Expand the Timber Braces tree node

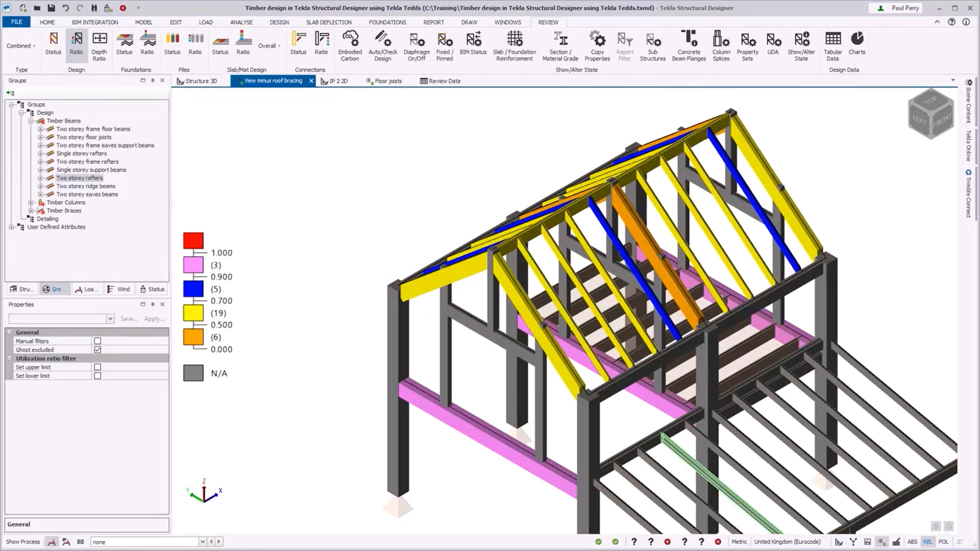31,211
